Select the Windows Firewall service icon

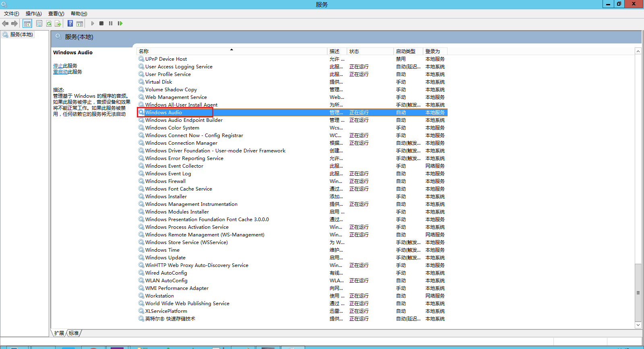click(141, 181)
